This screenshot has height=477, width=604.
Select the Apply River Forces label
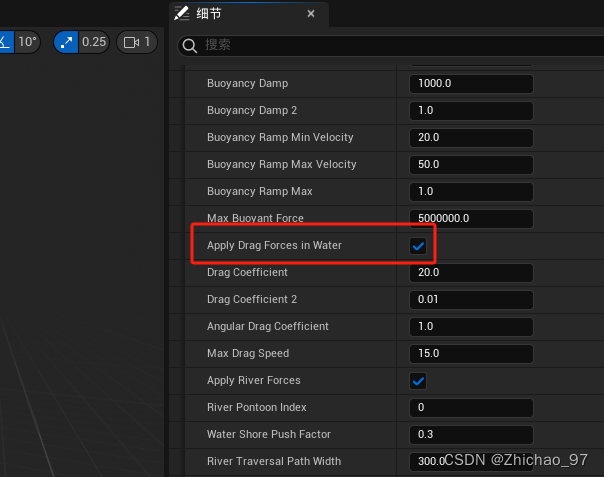tap(253, 380)
